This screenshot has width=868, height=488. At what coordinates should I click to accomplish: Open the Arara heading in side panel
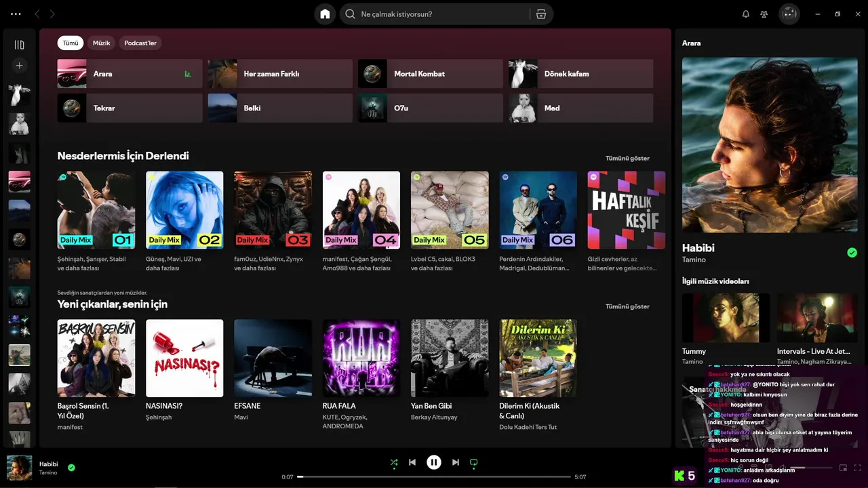[x=692, y=43]
